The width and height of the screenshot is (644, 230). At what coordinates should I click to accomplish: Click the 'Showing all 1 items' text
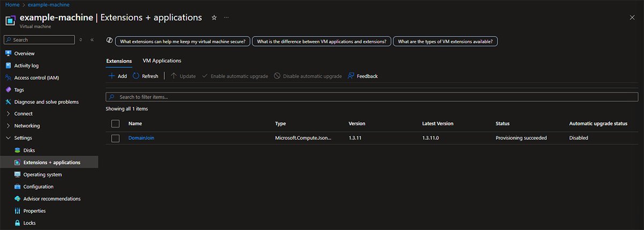click(127, 109)
